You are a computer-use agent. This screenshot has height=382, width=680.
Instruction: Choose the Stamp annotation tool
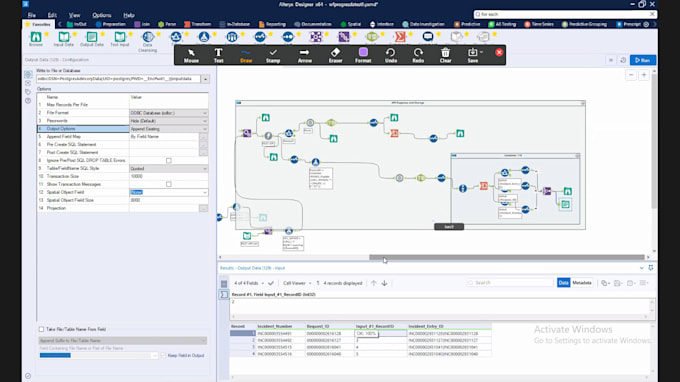click(273, 56)
